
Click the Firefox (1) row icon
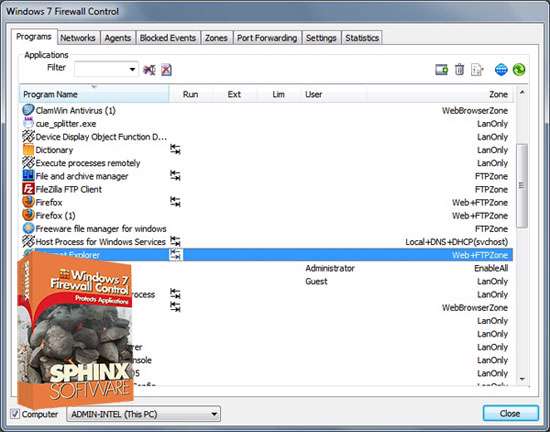(x=28, y=215)
